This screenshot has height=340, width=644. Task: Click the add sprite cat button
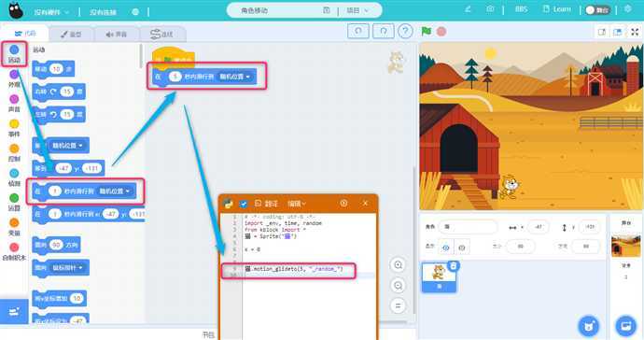pyautogui.click(x=589, y=326)
